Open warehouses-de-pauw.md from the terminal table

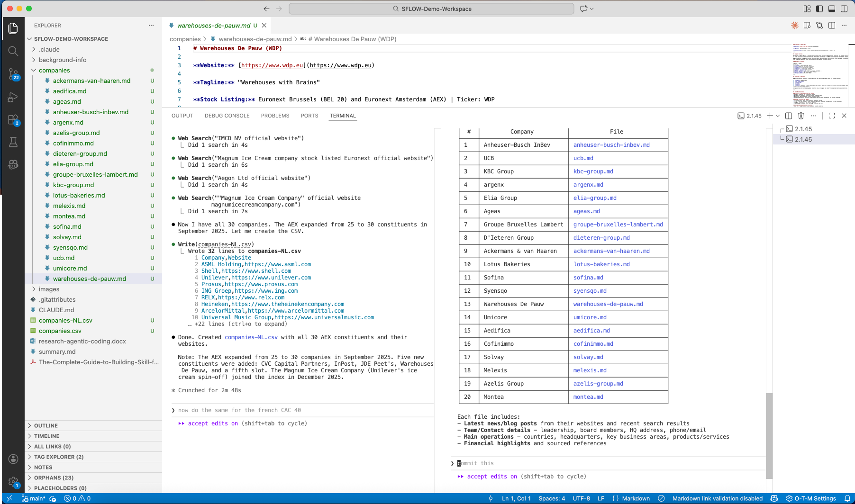607,304
